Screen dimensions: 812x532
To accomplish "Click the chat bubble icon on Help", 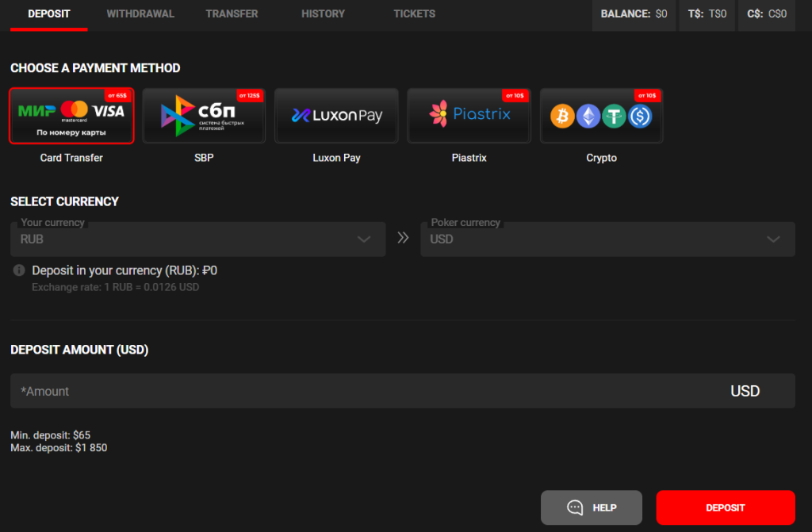I will (575, 507).
